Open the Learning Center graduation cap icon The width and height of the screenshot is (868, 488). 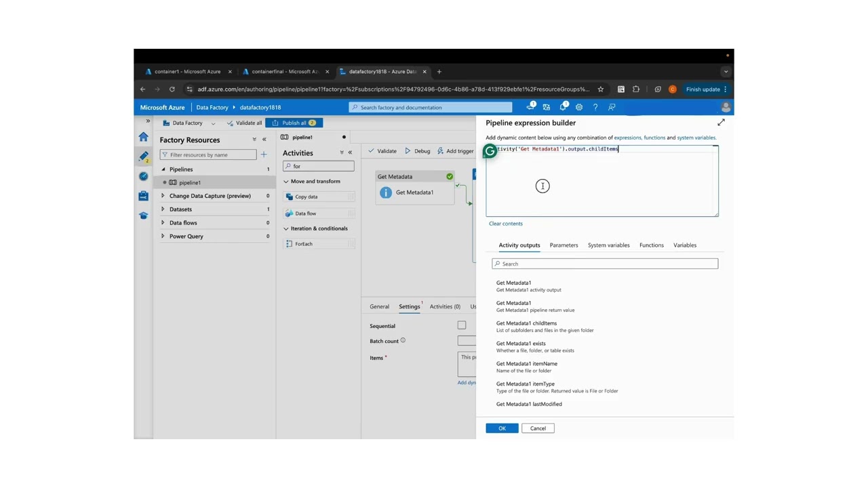tap(144, 216)
